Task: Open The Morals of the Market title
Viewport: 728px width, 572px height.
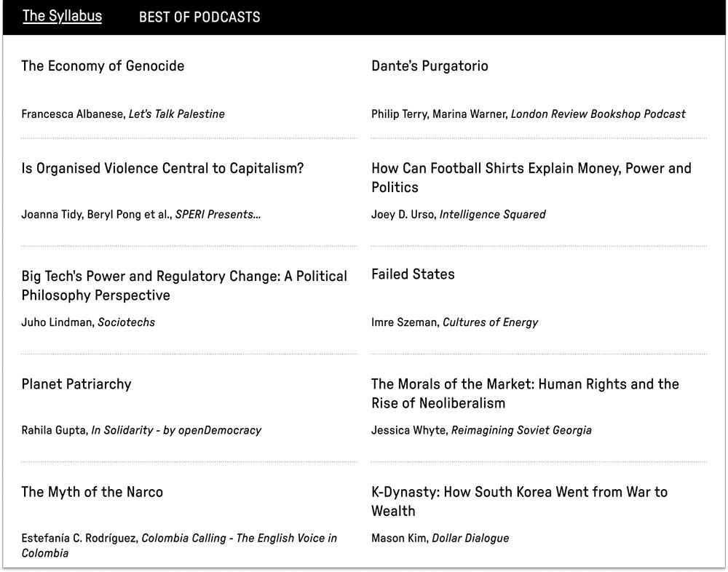Action: coord(525,393)
